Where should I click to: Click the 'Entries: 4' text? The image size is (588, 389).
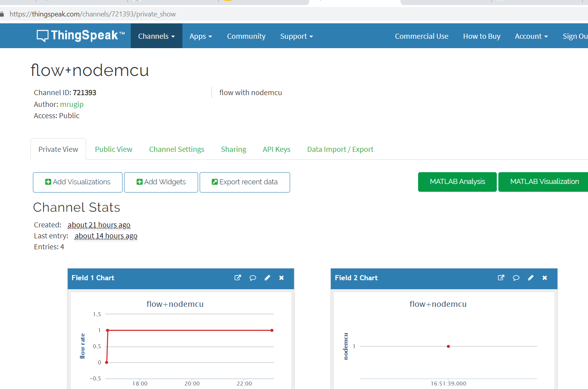coord(49,247)
